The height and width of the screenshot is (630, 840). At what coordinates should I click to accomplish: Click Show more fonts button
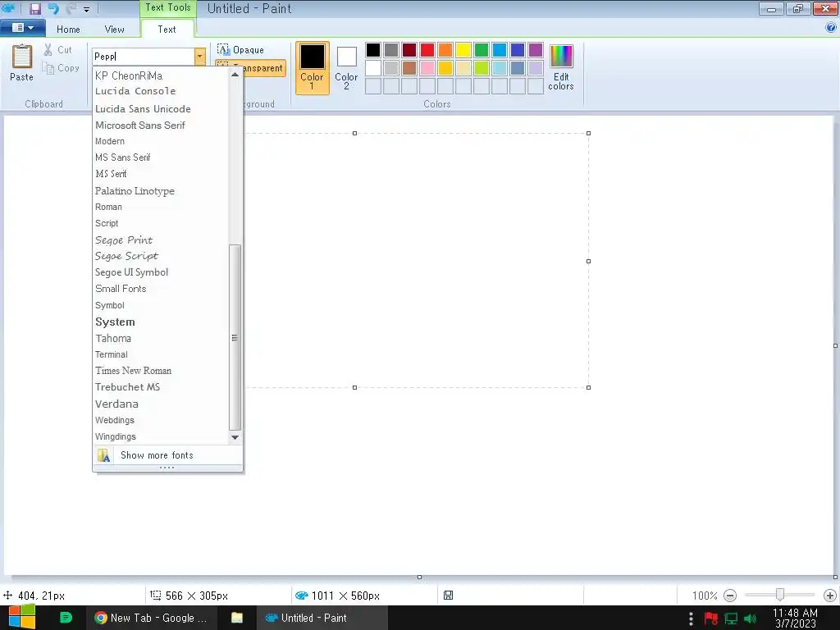click(x=167, y=455)
